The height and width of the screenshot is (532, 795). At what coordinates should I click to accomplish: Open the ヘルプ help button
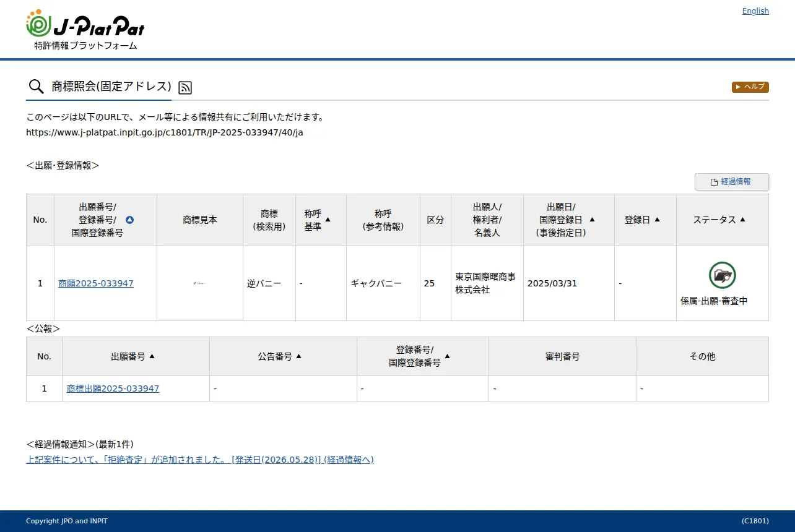[x=750, y=87]
